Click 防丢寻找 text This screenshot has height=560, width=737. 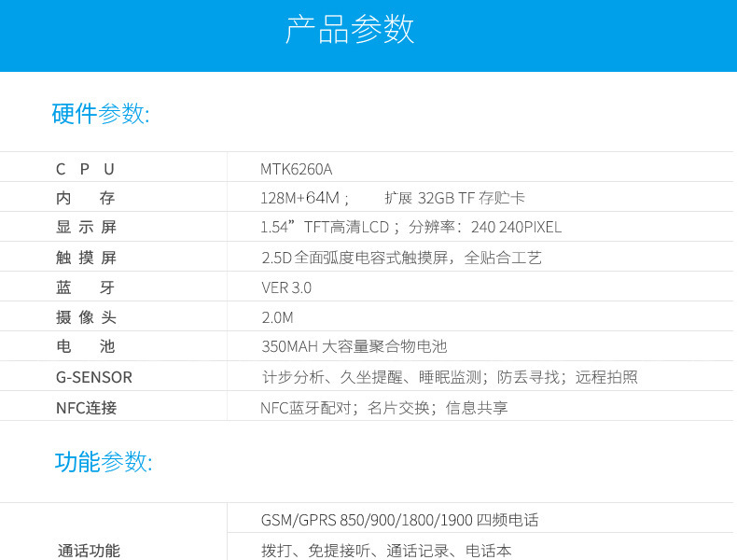coord(528,377)
